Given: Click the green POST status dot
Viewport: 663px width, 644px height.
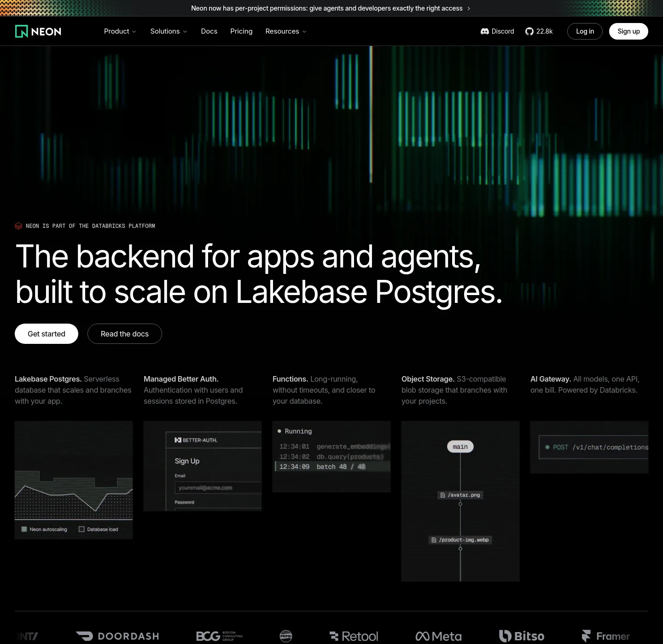Looking at the screenshot, I should (x=547, y=447).
